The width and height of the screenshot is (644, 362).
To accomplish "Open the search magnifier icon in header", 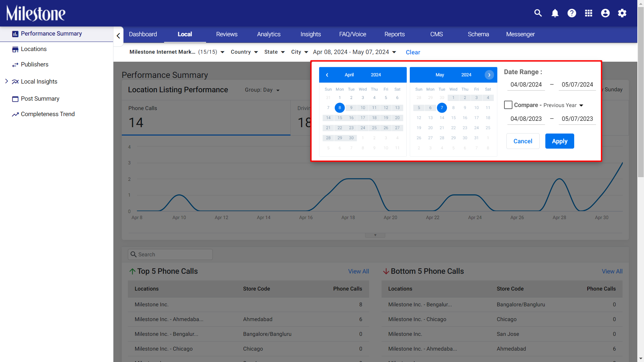I will (x=538, y=13).
